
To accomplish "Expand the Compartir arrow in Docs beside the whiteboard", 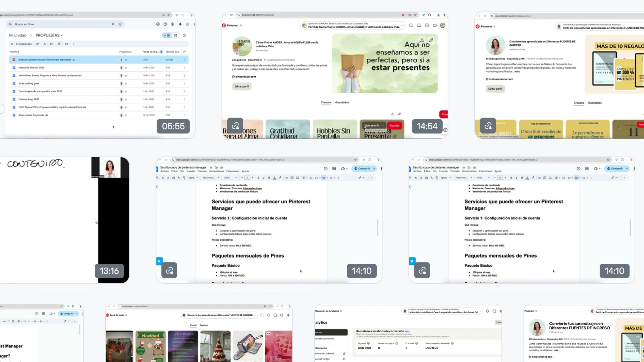I will (x=374, y=169).
